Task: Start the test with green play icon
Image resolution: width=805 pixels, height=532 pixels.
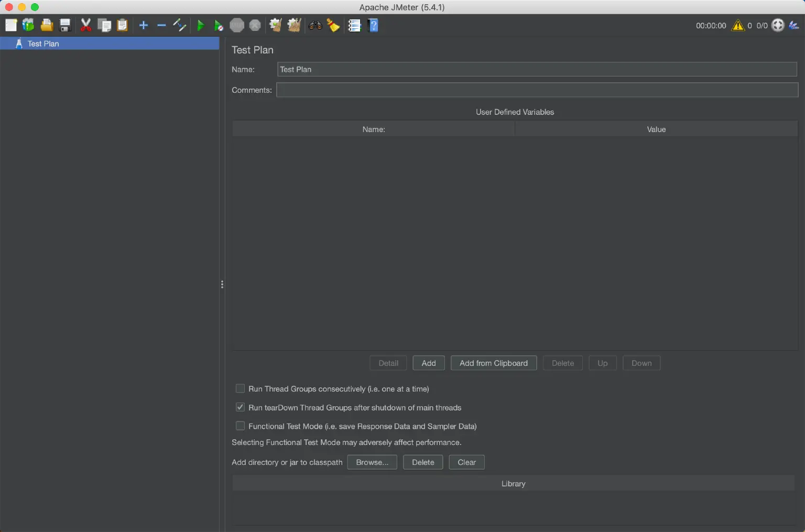Action: tap(200, 25)
